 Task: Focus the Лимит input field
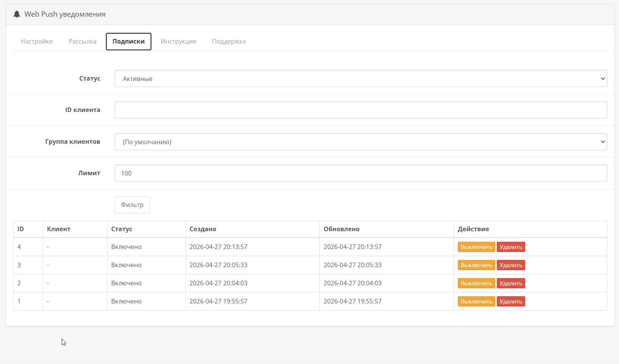click(361, 173)
